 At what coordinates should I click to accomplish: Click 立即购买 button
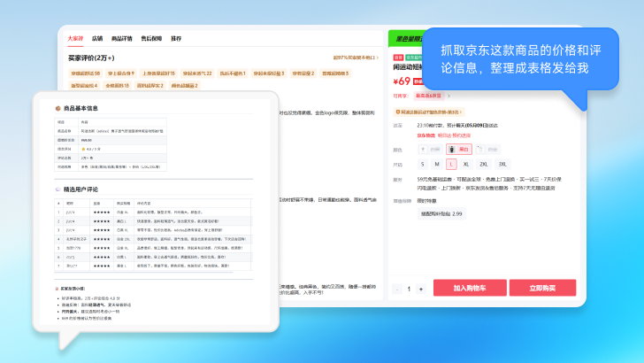542,288
